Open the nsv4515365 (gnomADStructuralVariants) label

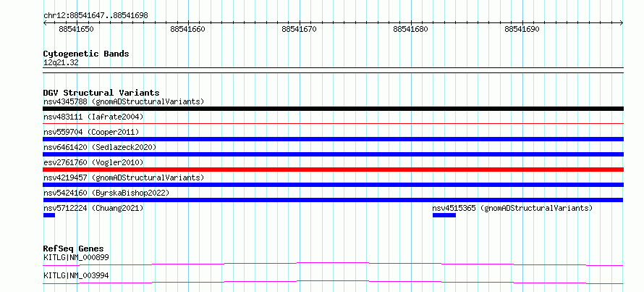pyautogui.click(x=512, y=208)
